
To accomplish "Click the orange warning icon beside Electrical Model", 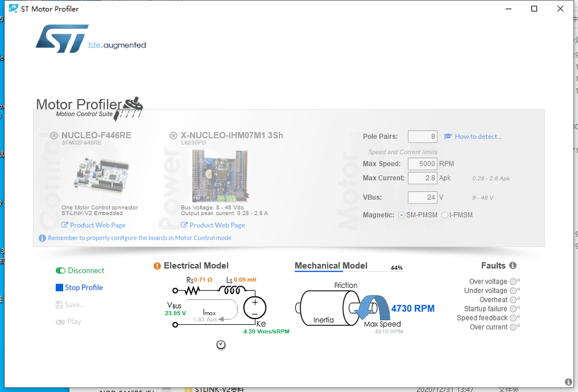I will [x=157, y=266].
